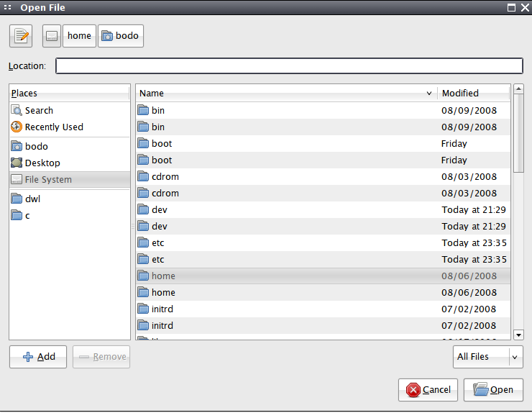Viewport: 532px width, 413px height.
Task: Select the first etc folder icon in list
Action: pyautogui.click(x=142, y=243)
